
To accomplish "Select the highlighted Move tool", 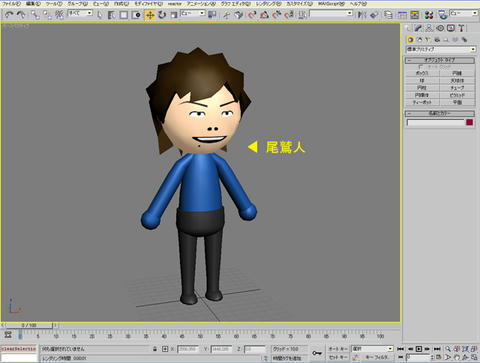I will [x=150, y=15].
